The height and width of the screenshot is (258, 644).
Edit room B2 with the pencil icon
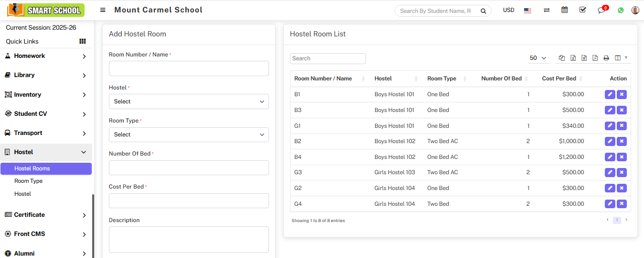tap(610, 141)
